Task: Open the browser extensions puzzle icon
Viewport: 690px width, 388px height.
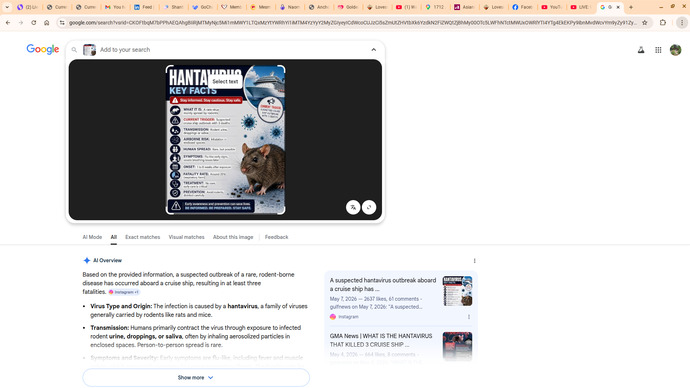Action: [663, 22]
